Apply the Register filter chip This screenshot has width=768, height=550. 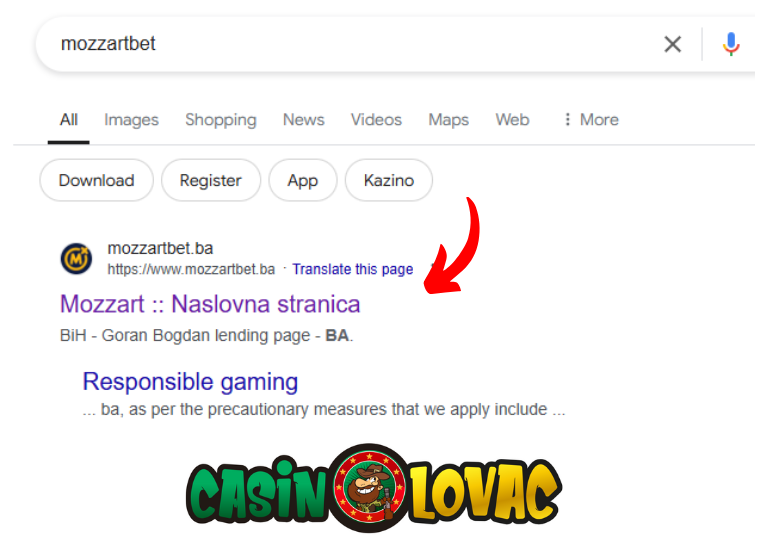point(211,180)
